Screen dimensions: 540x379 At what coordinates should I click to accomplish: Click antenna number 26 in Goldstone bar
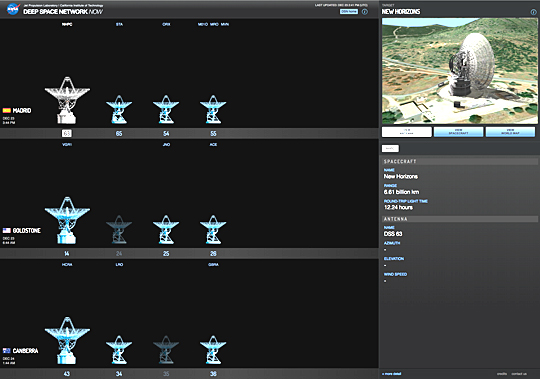point(213,254)
